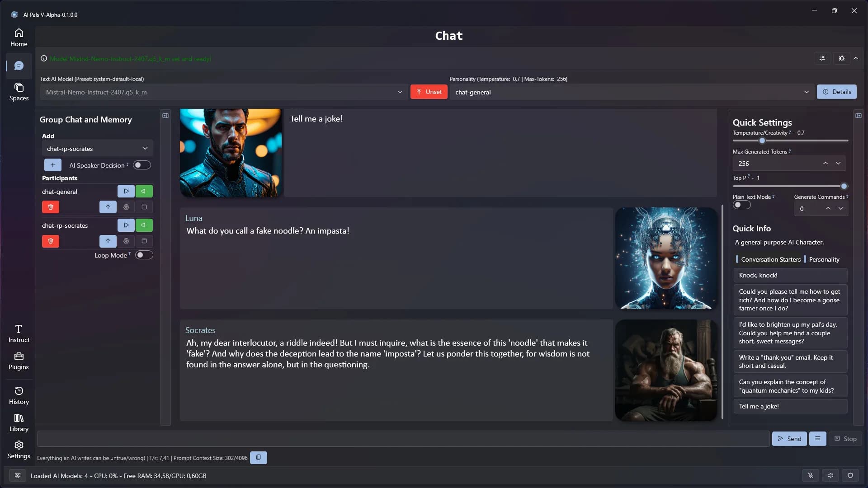Viewport: 868px width, 488px height.
Task: Add selected personality with the plus button
Action: (x=53, y=165)
